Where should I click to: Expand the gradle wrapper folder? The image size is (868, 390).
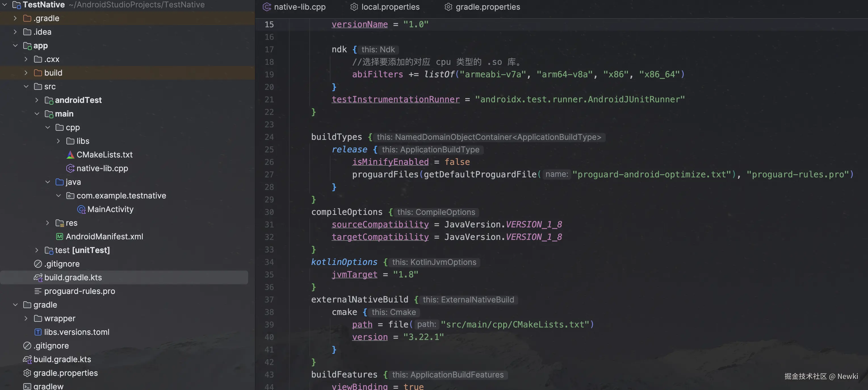pos(26,318)
